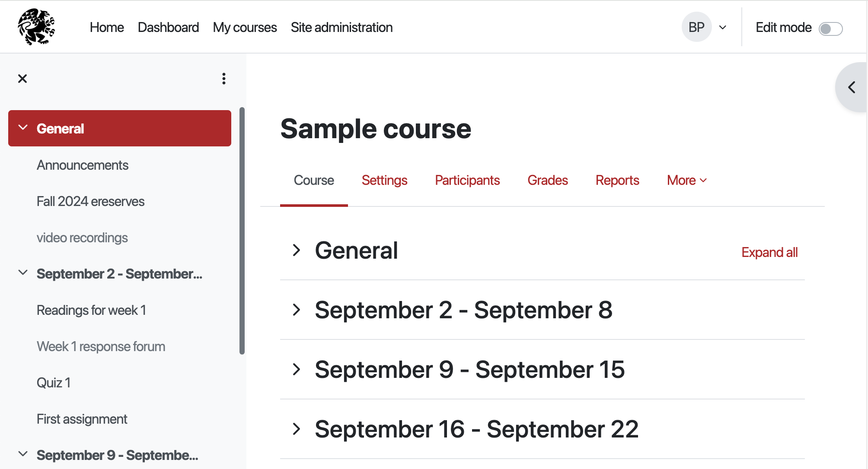Viewport: 868px width, 469px height.
Task: Switch to the Participants tab
Action: 467,180
